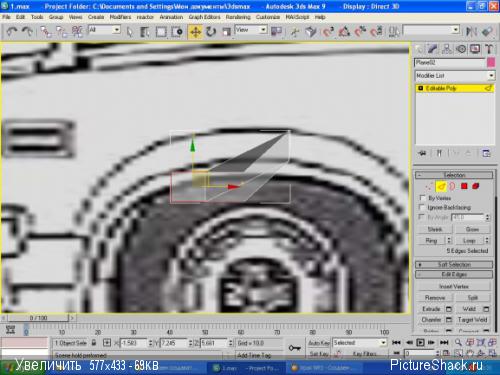Select Element sub-object level icon

[x=476, y=186]
